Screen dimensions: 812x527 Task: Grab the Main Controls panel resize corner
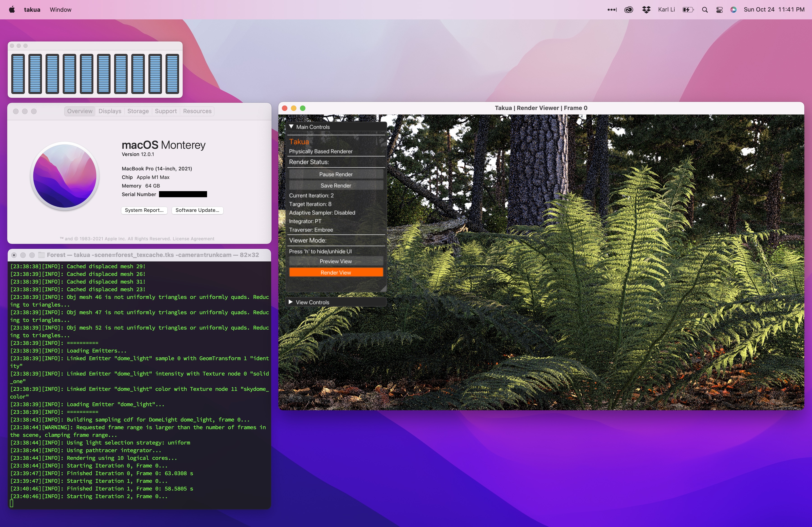(383, 289)
